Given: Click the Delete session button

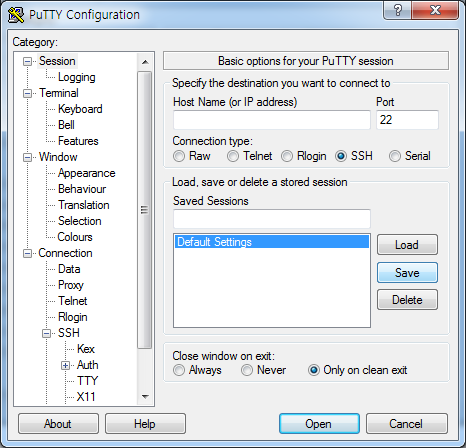Looking at the screenshot, I should 407,300.
